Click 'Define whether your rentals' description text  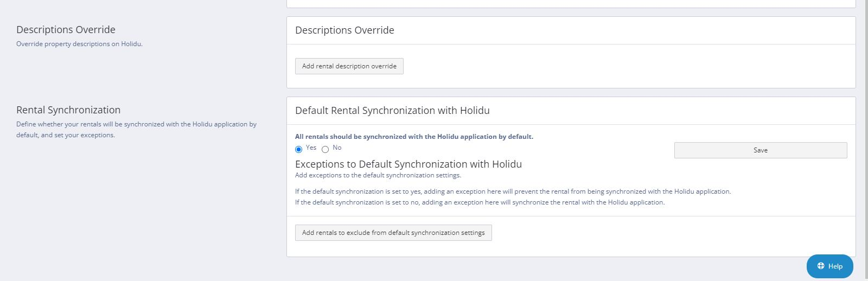coord(136,124)
